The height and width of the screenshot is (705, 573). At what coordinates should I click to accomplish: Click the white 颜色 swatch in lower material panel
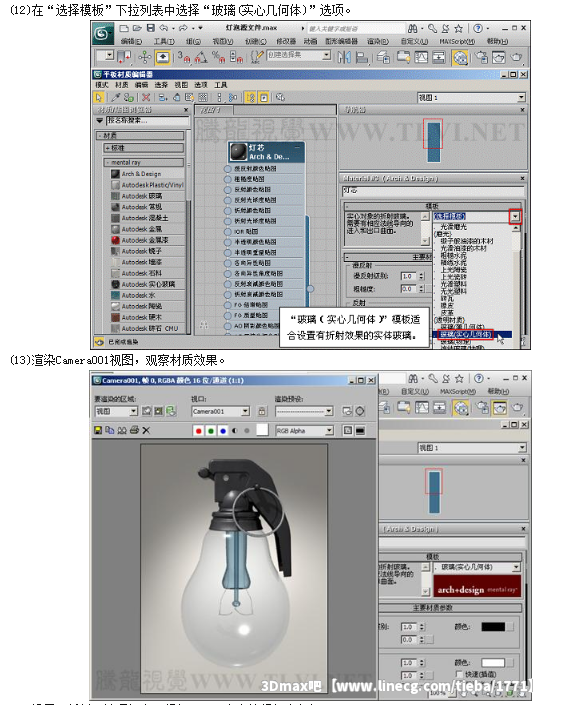pos(493,662)
